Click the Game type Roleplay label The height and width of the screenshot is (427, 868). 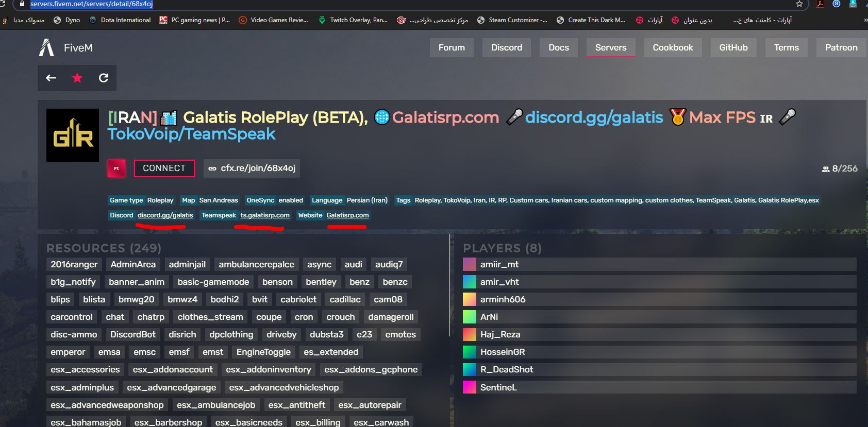[142, 200]
